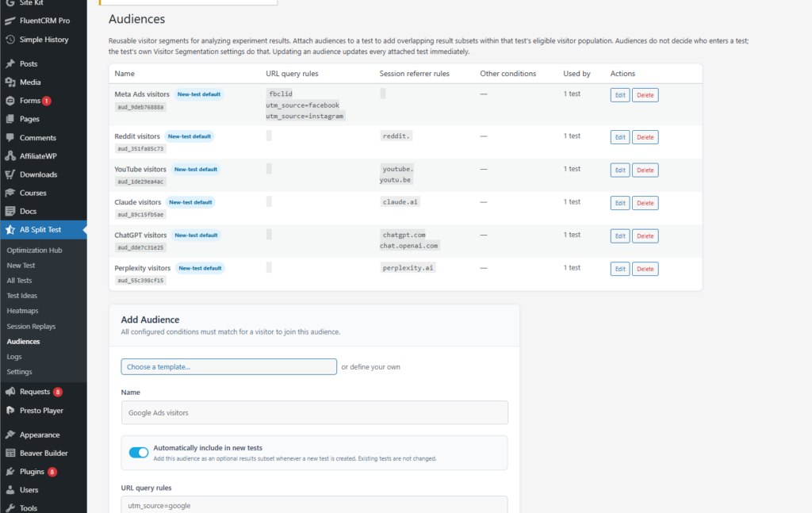Image resolution: width=812 pixels, height=513 pixels.
Task: Click the Appearance paintbrush icon
Action: [x=10, y=435]
